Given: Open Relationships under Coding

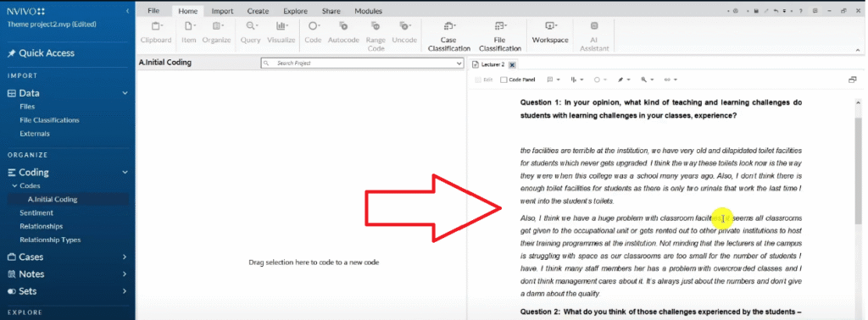Looking at the screenshot, I should (x=42, y=226).
